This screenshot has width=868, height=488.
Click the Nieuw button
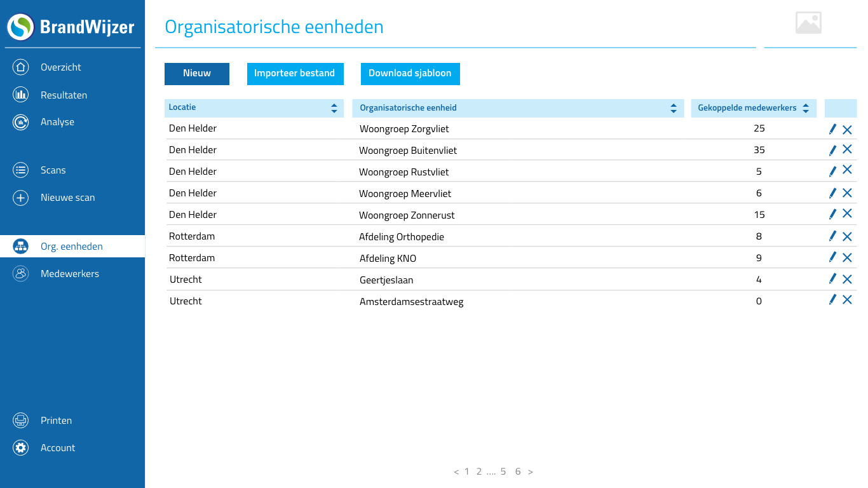[x=197, y=74]
